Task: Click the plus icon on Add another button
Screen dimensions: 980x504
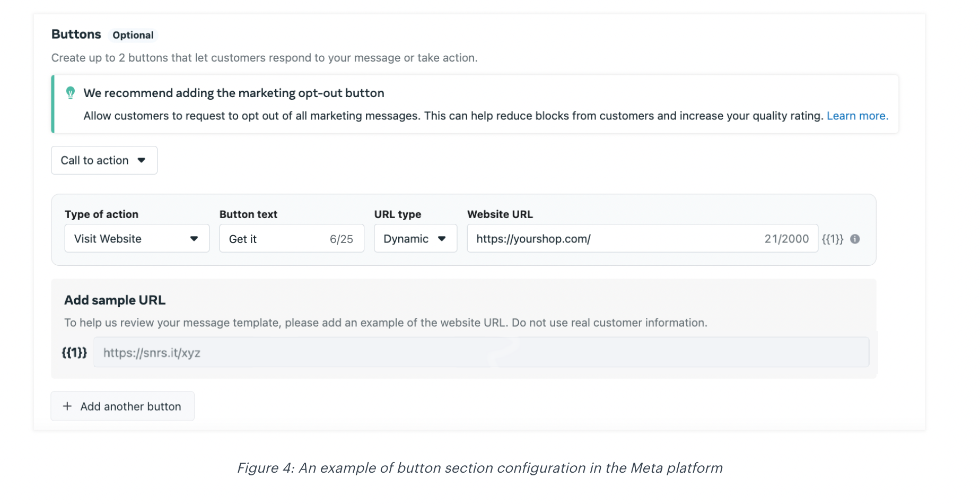Action: pos(67,406)
